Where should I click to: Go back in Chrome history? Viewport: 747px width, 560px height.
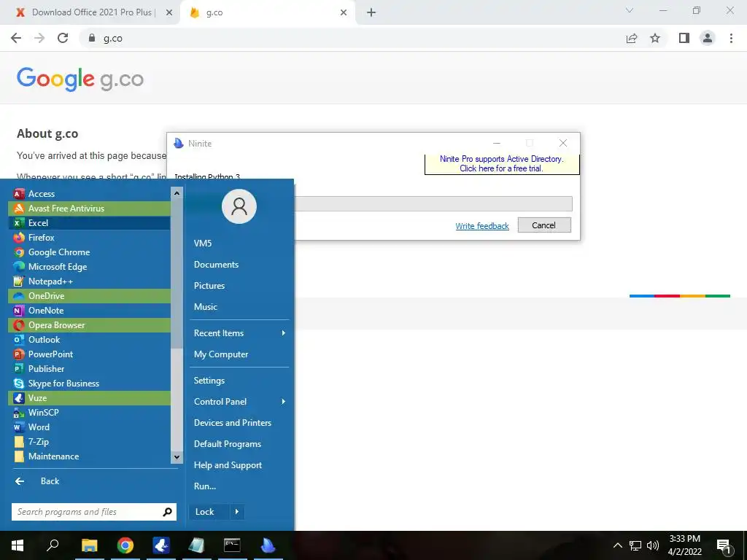pyautogui.click(x=16, y=38)
